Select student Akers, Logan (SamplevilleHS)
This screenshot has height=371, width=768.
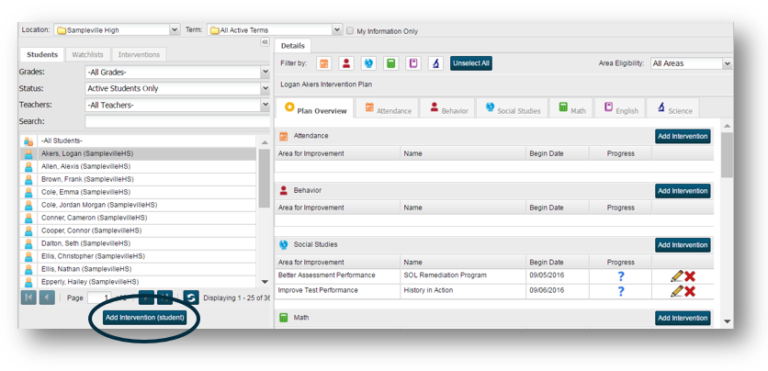click(x=138, y=153)
